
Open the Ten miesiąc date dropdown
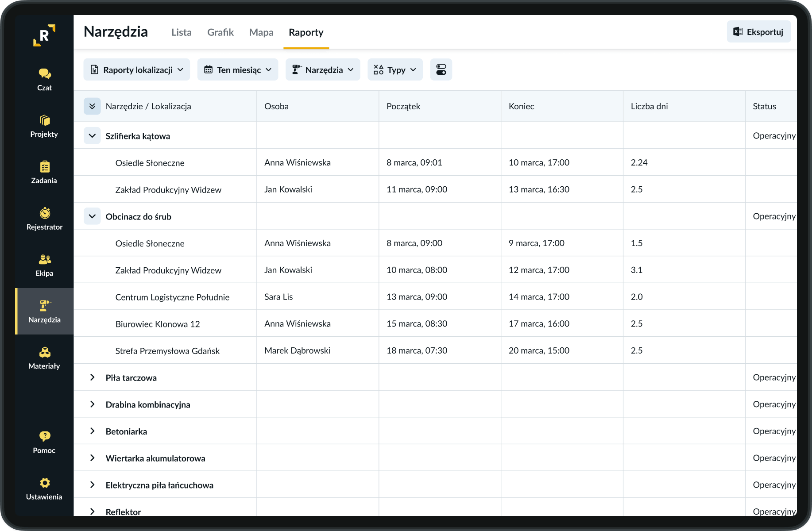pos(238,69)
